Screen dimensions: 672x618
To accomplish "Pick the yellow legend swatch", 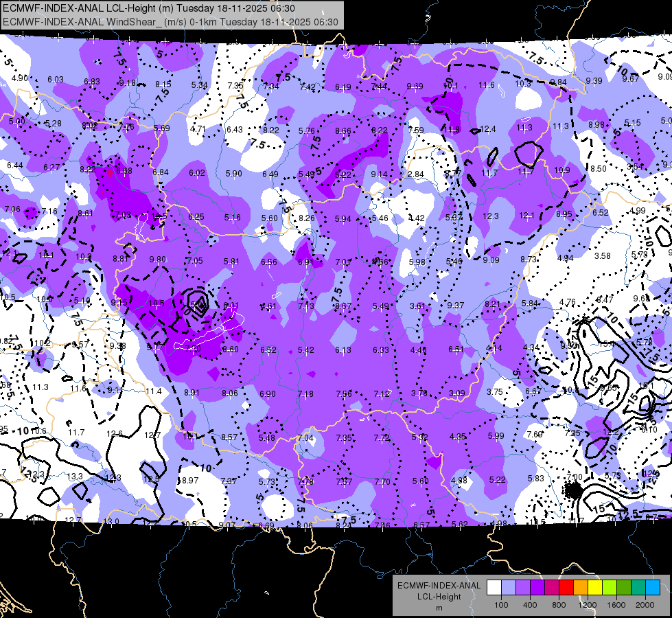I will pos(595,588).
